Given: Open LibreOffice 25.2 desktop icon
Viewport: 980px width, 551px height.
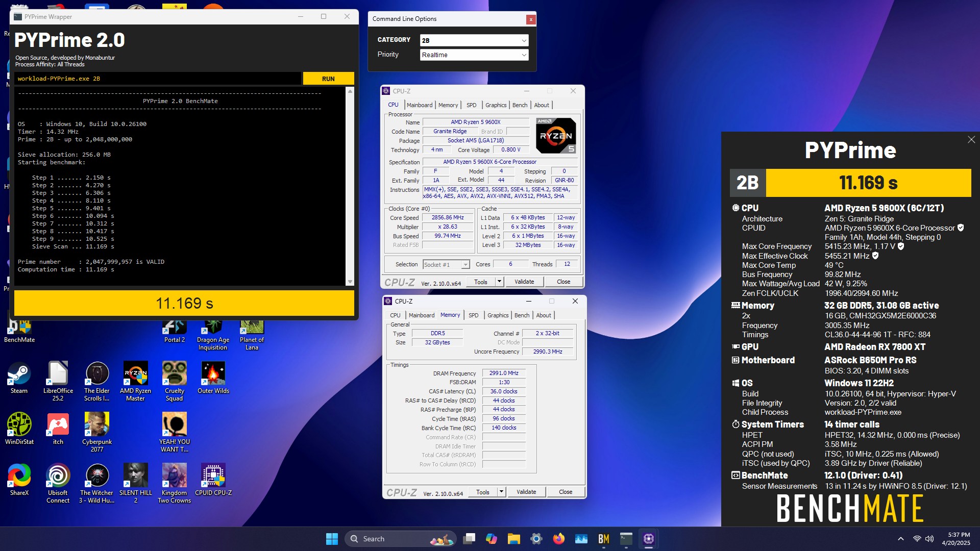Looking at the screenshot, I should point(58,381).
